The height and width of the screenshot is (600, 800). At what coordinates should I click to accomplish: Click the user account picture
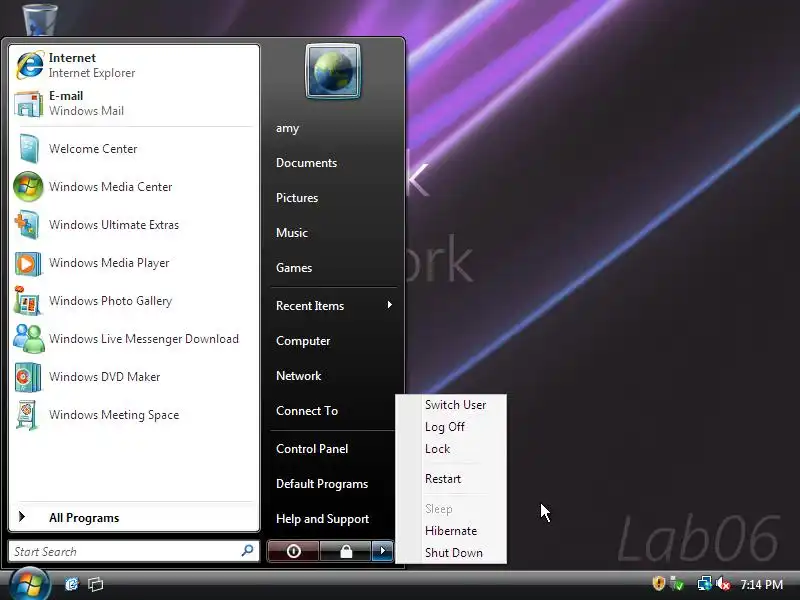pos(333,71)
